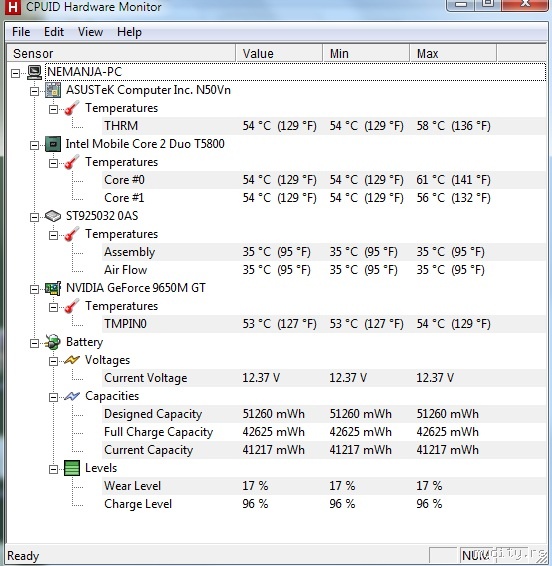Click the Voltages lightning icon
552x566 pixels.
point(72,360)
